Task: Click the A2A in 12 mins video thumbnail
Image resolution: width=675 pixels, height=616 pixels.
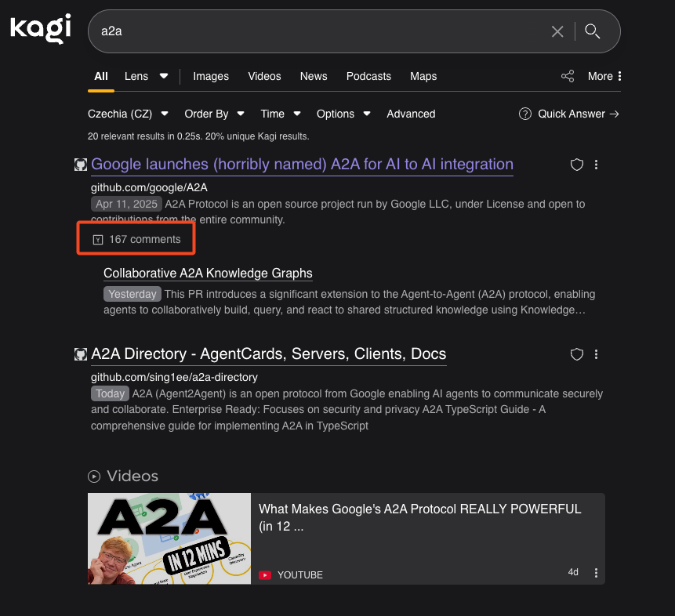Action: tap(169, 538)
